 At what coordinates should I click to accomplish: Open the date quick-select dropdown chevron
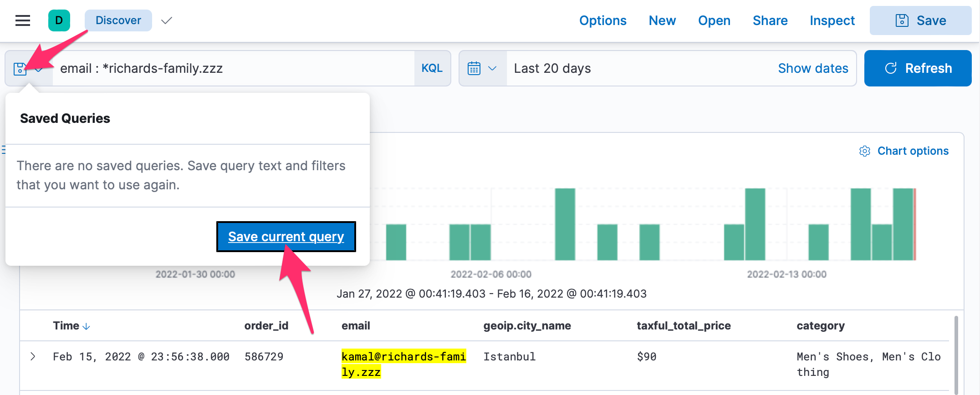492,68
